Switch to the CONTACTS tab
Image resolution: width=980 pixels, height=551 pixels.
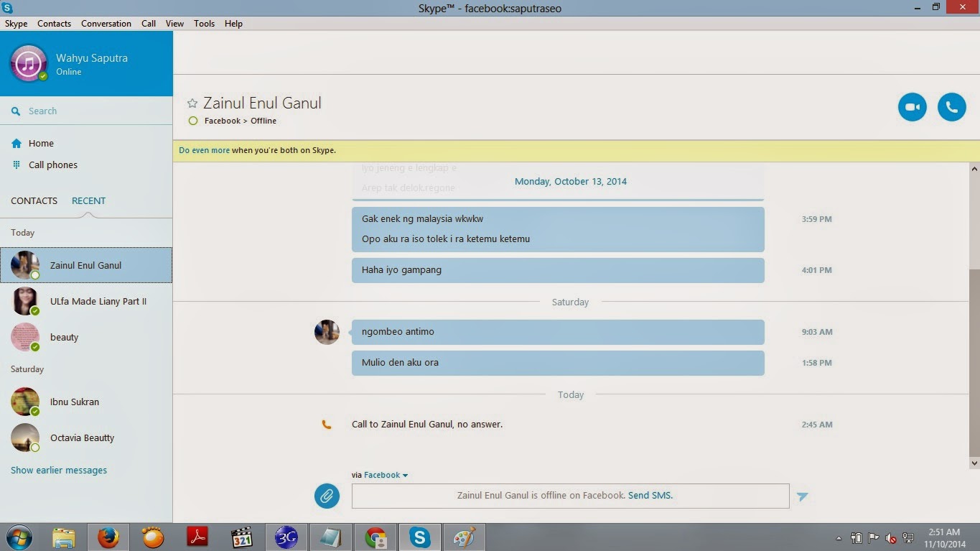coord(34,201)
